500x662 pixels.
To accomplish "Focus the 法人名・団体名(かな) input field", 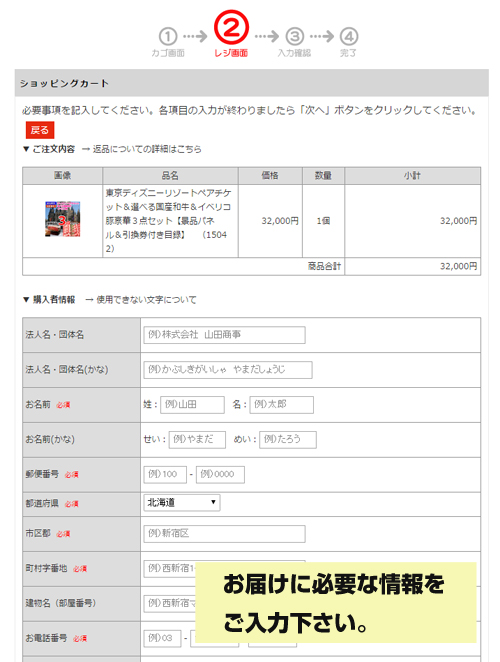I will click(x=228, y=370).
